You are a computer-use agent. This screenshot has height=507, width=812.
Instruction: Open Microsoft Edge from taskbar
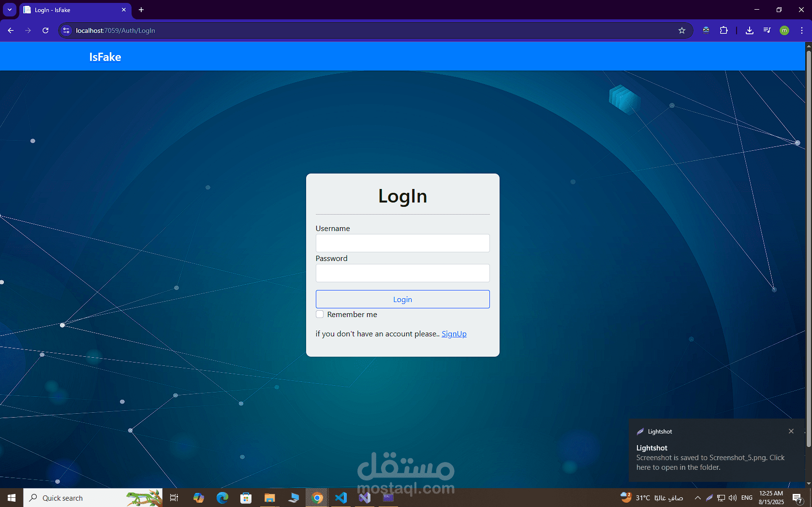click(222, 498)
